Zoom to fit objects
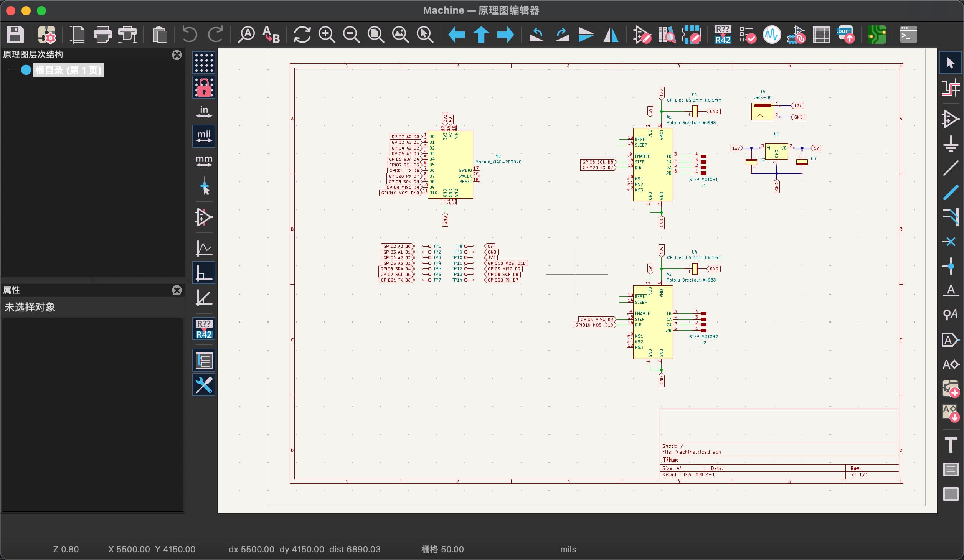The image size is (964, 560). pyautogui.click(x=400, y=35)
